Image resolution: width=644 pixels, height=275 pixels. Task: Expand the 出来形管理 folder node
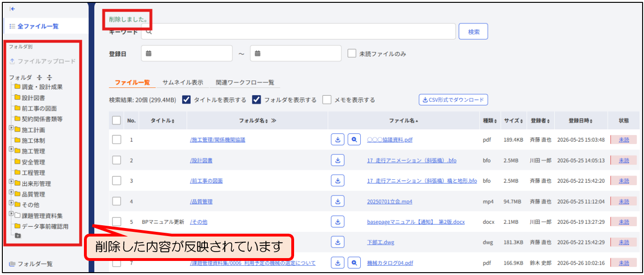[x=11, y=181]
